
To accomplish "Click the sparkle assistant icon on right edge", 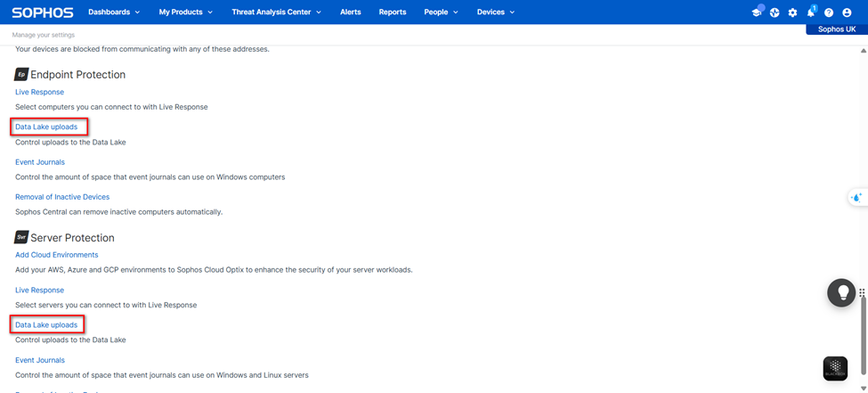I will (x=856, y=198).
